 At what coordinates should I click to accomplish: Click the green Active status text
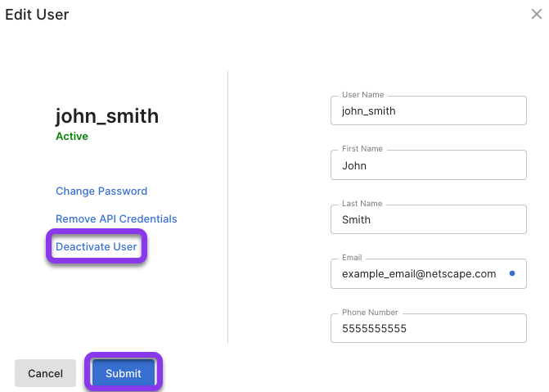pyautogui.click(x=72, y=136)
